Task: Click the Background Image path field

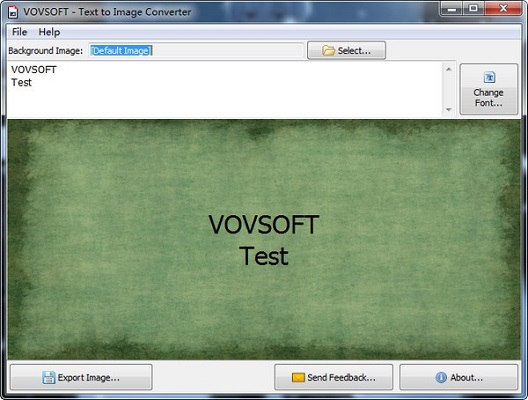Action: click(x=197, y=51)
